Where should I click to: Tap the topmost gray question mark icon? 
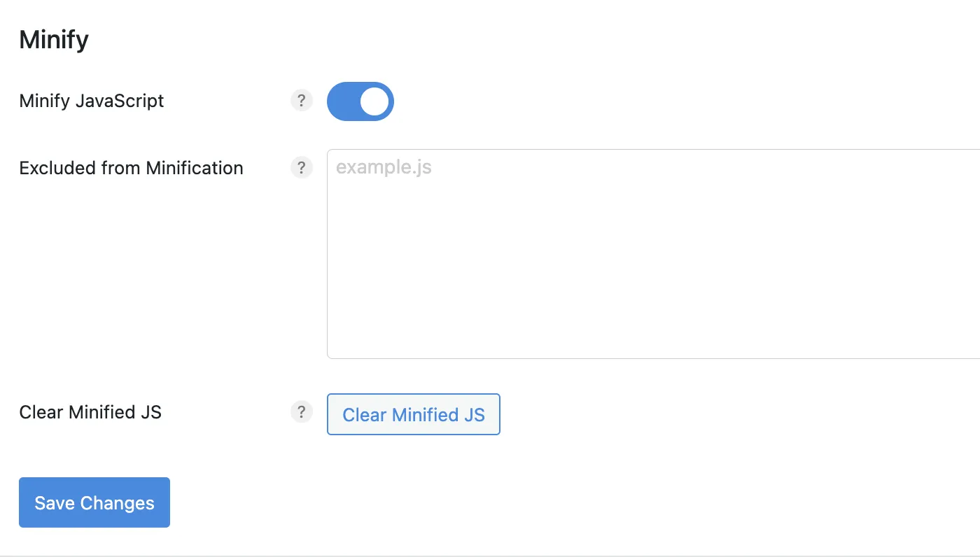click(x=301, y=101)
